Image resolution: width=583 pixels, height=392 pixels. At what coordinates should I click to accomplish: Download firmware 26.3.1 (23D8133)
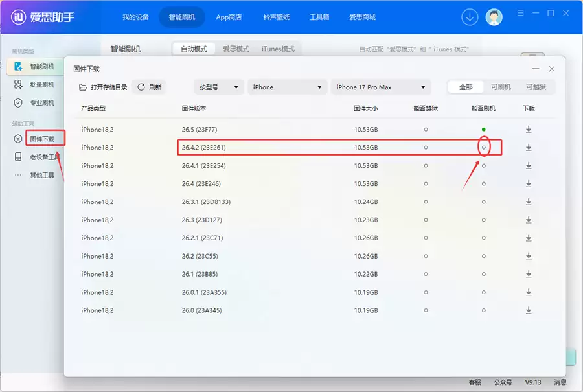click(529, 202)
